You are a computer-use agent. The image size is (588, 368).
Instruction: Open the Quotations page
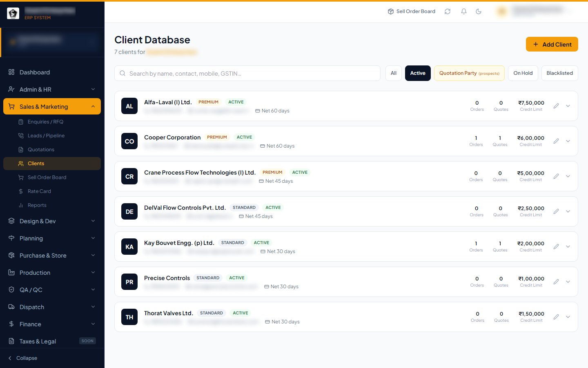(x=52, y=149)
